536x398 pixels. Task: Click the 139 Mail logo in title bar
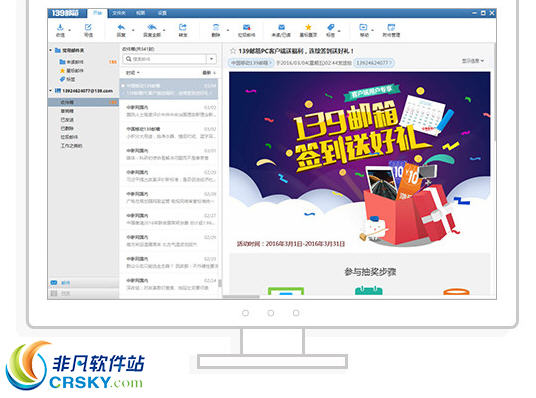click(66, 13)
